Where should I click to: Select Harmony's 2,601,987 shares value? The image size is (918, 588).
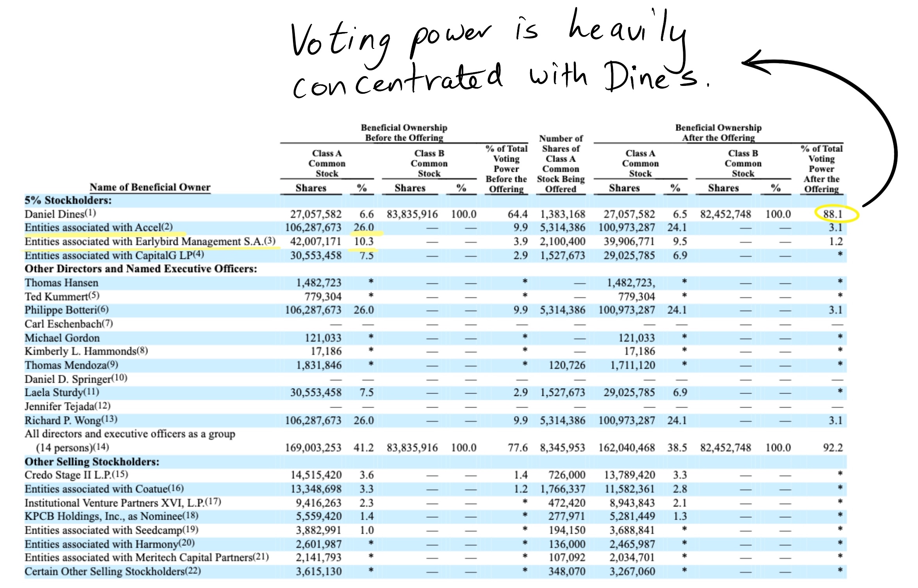pos(318,544)
